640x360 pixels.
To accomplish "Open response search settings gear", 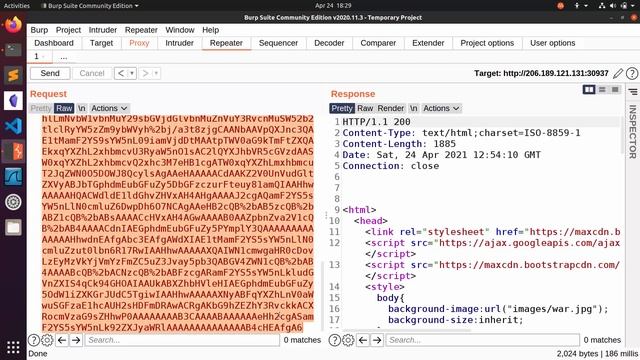I will coord(348,340).
